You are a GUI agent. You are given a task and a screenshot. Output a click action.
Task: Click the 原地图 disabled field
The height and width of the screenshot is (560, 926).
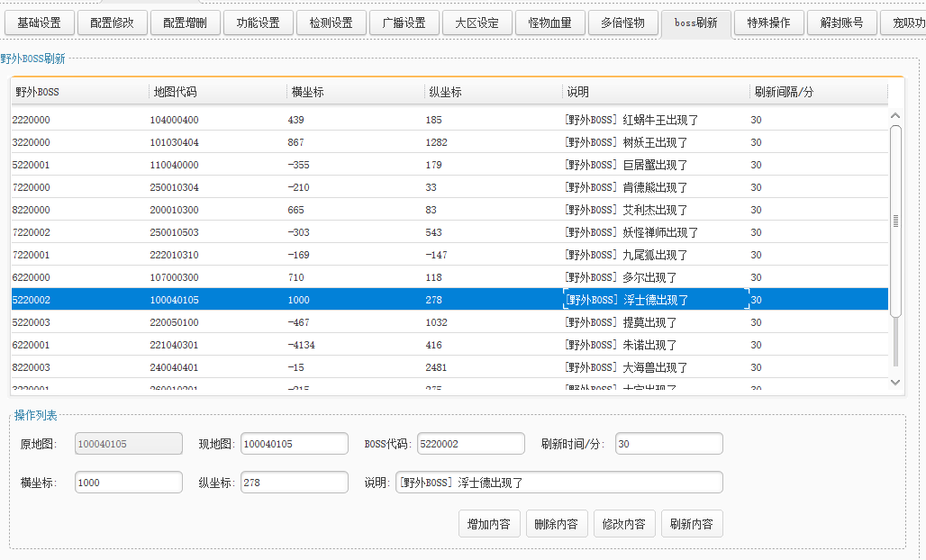(x=129, y=444)
